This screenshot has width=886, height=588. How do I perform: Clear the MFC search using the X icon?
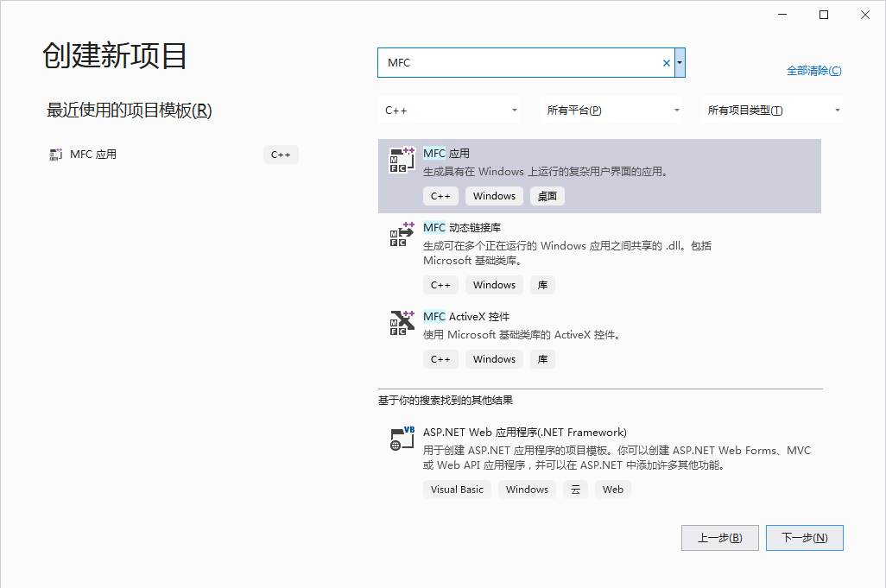666,62
